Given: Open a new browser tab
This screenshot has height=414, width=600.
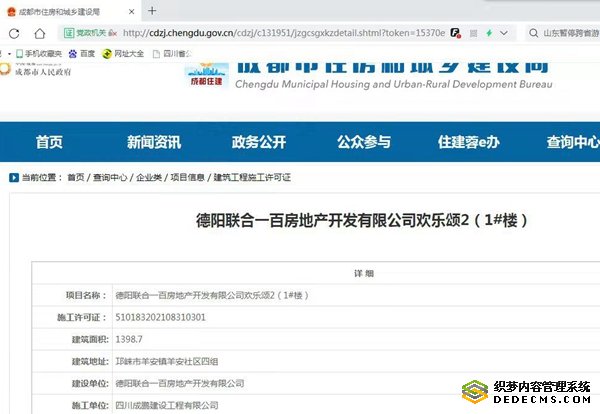Looking at the screenshot, I should click(152, 11).
